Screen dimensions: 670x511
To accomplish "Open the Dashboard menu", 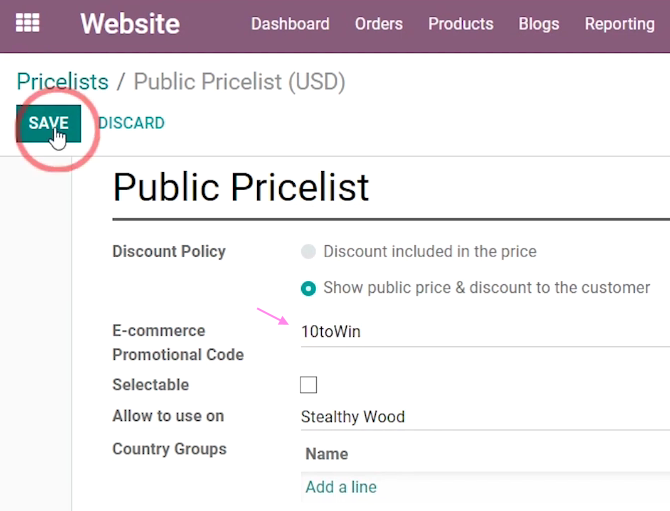I will (290, 24).
